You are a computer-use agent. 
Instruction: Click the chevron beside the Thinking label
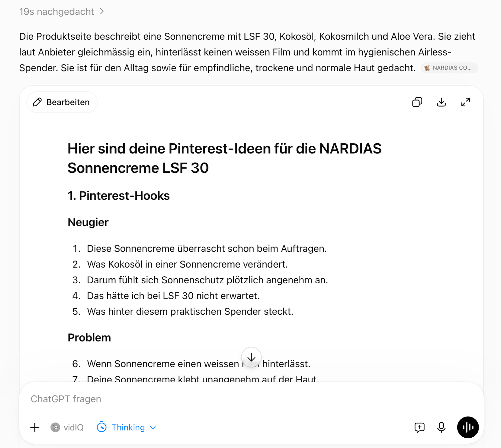(x=153, y=428)
